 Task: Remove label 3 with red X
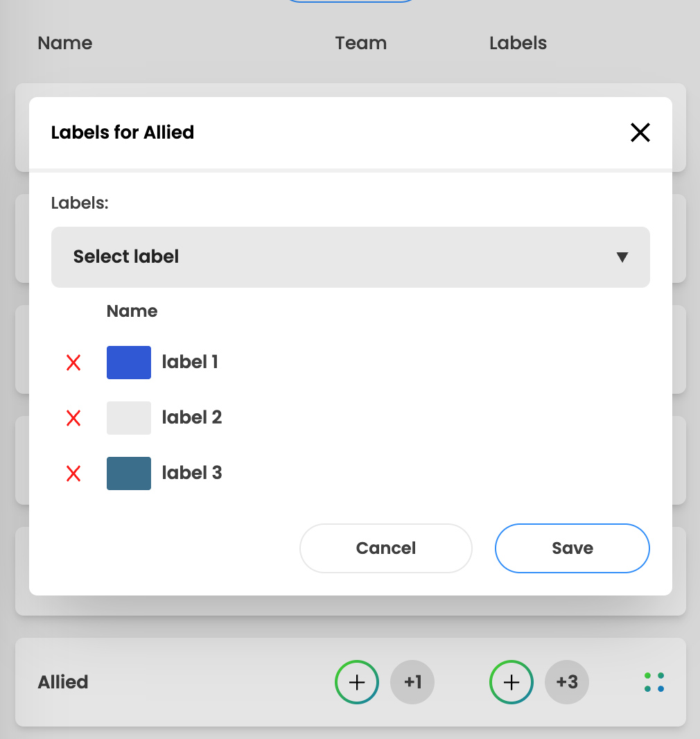[73, 473]
